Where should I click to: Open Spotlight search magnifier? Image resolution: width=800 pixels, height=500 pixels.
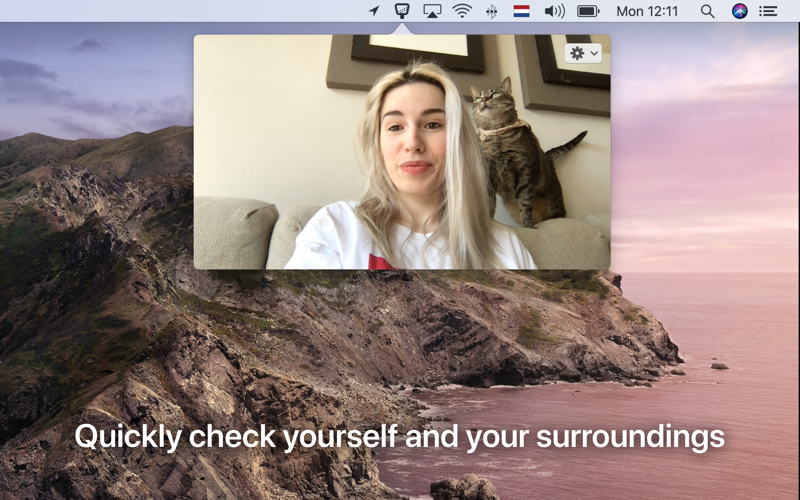coord(707,11)
